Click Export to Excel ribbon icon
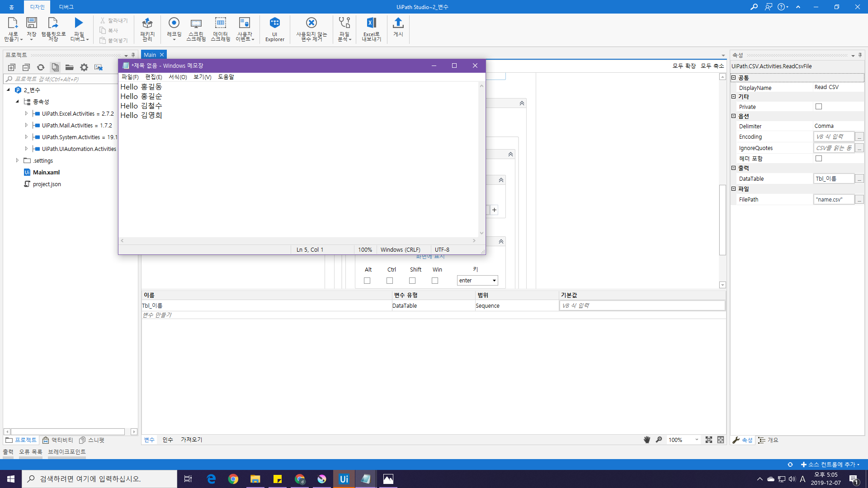The height and width of the screenshot is (488, 868). [x=371, y=23]
